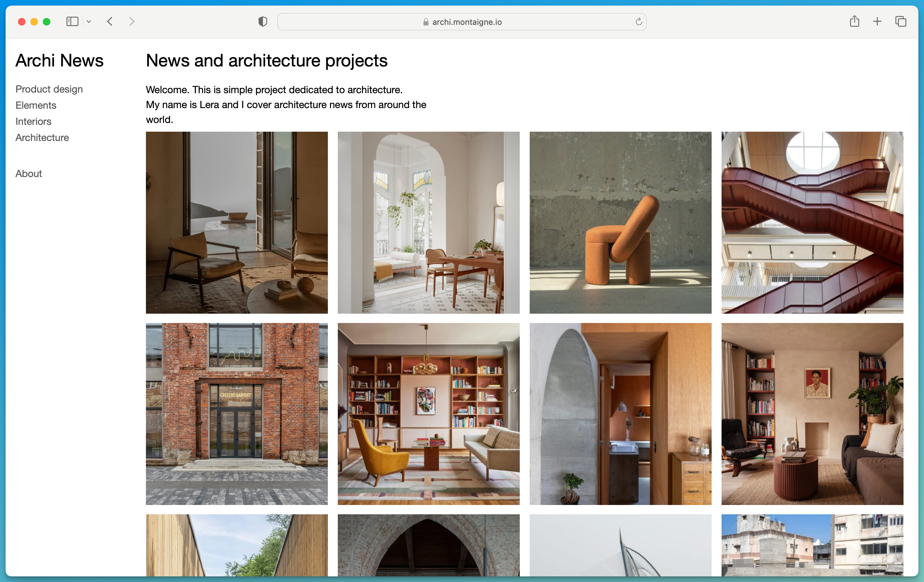Open the weathered apartment buildings thumbnail
The height and width of the screenshot is (582, 924).
812,545
